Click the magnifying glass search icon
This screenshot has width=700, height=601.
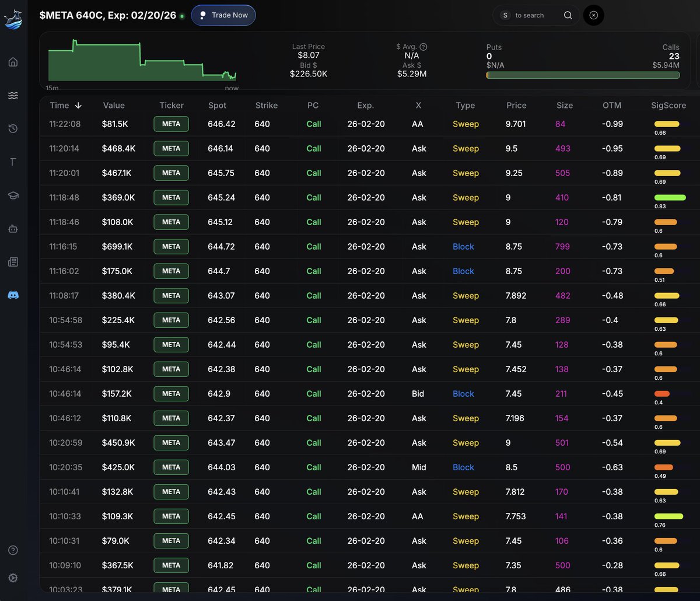[568, 15]
